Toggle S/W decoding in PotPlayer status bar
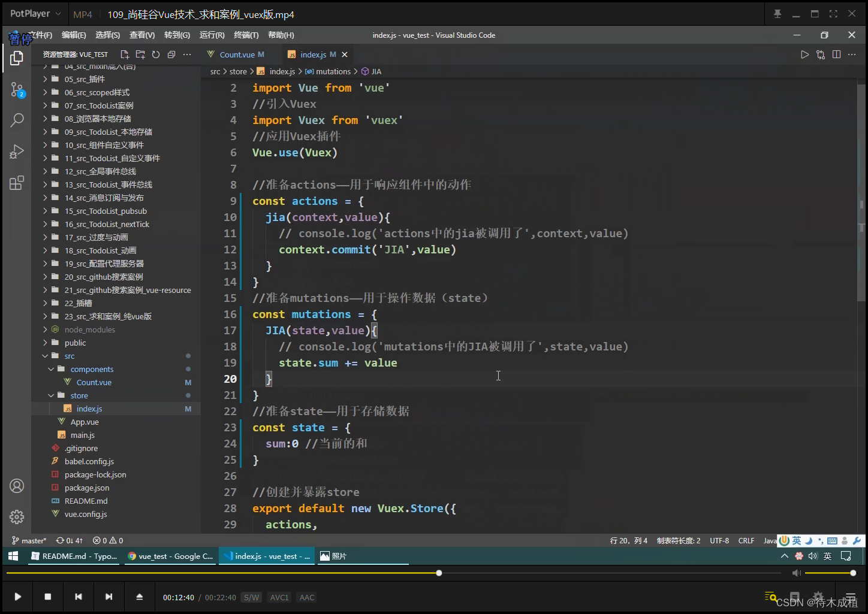The height and width of the screenshot is (614, 868). coord(251,597)
